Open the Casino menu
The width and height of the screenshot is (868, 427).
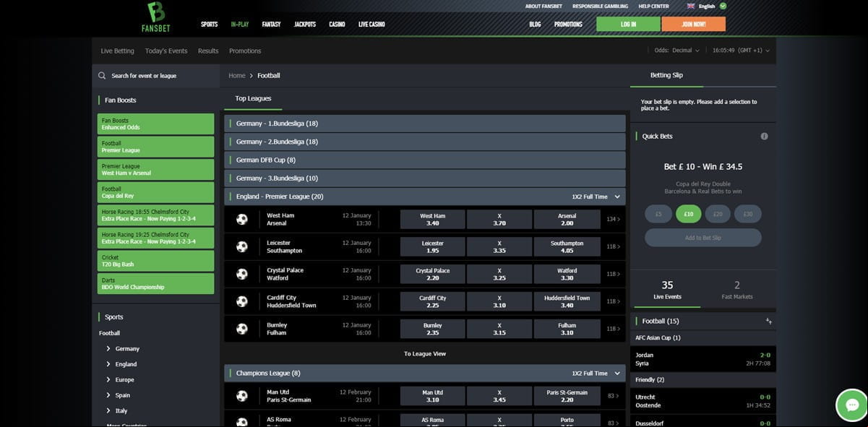[337, 25]
